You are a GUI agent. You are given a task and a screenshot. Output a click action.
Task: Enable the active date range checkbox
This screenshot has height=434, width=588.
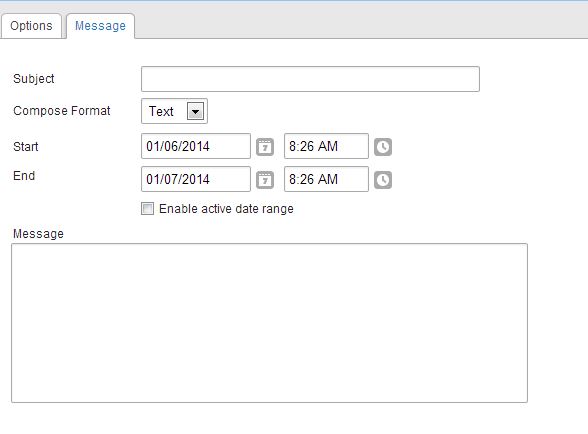pos(147,209)
